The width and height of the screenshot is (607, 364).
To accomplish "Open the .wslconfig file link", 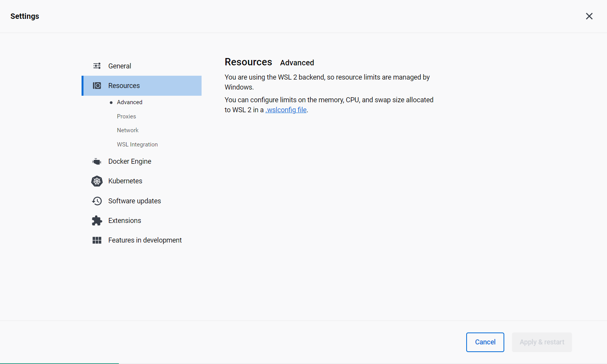I will (x=286, y=110).
